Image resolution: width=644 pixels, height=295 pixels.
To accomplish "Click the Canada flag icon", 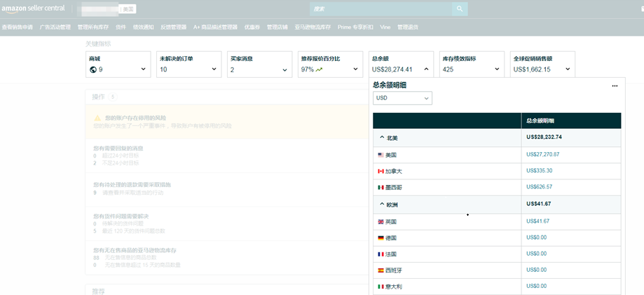I will [x=381, y=171].
